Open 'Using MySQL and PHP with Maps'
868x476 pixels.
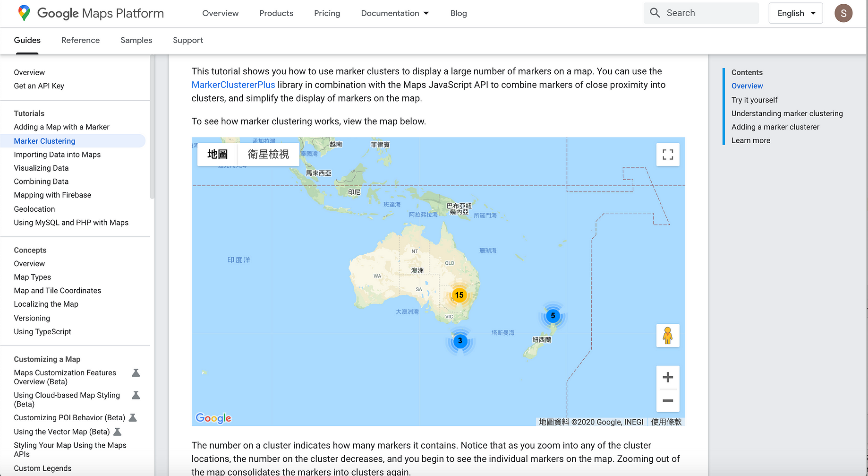pos(71,223)
